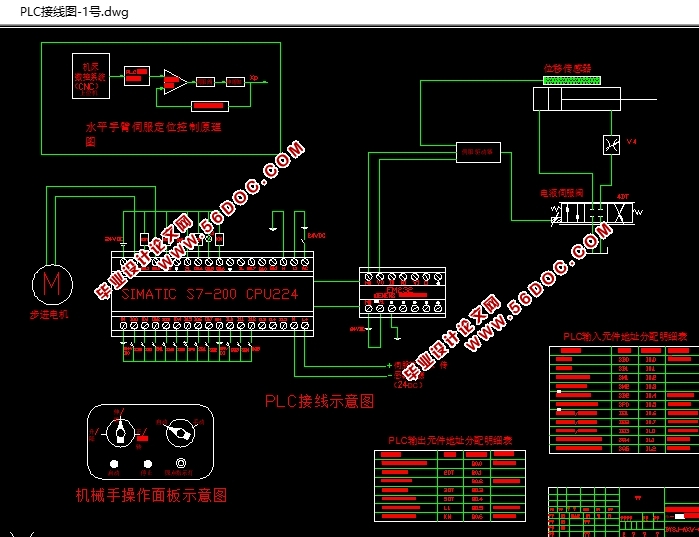Select the 位移传感器 label
The height and width of the screenshot is (537, 699).
(x=567, y=68)
